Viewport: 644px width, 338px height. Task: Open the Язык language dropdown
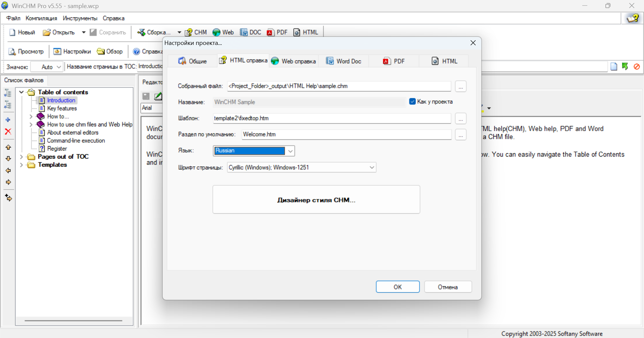290,151
